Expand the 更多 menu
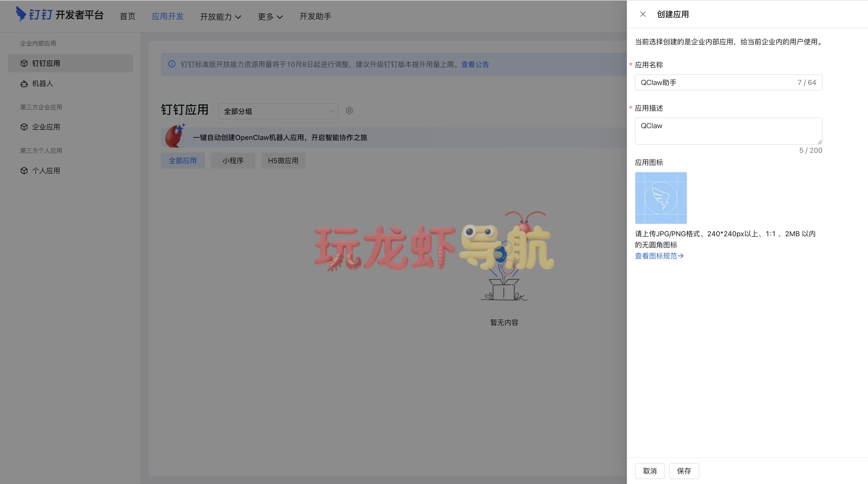The image size is (868, 484). pyautogui.click(x=270, y=17)
